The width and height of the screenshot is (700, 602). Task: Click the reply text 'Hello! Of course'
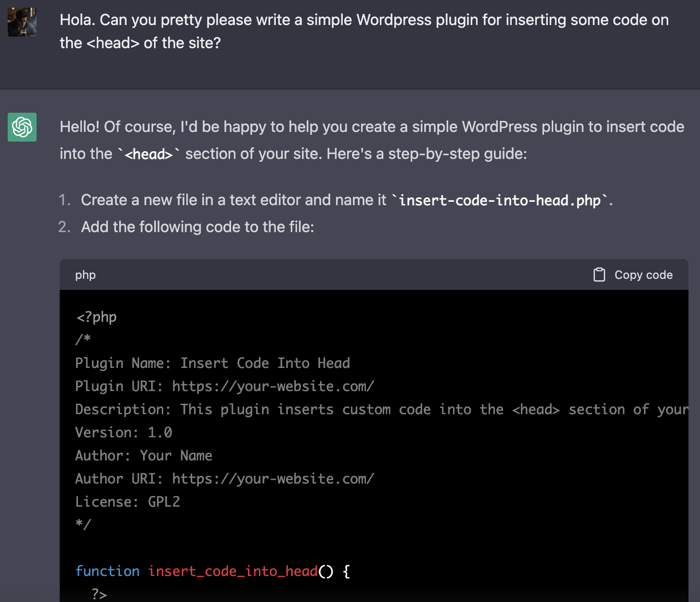click(116, 127)
